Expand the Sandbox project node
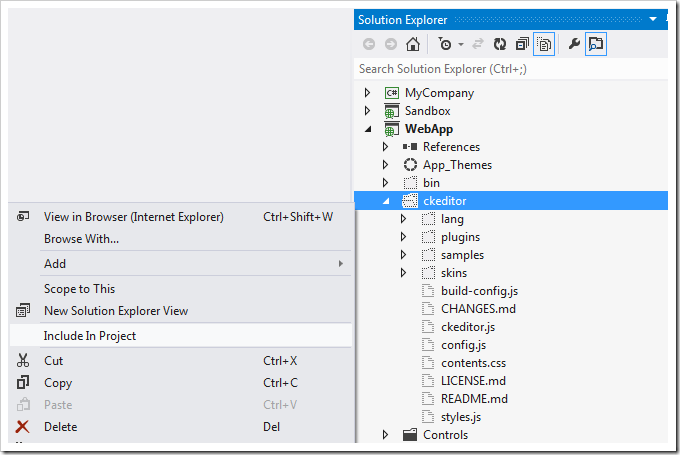Viewport: 680px width, 455px height. pos(367,111)
